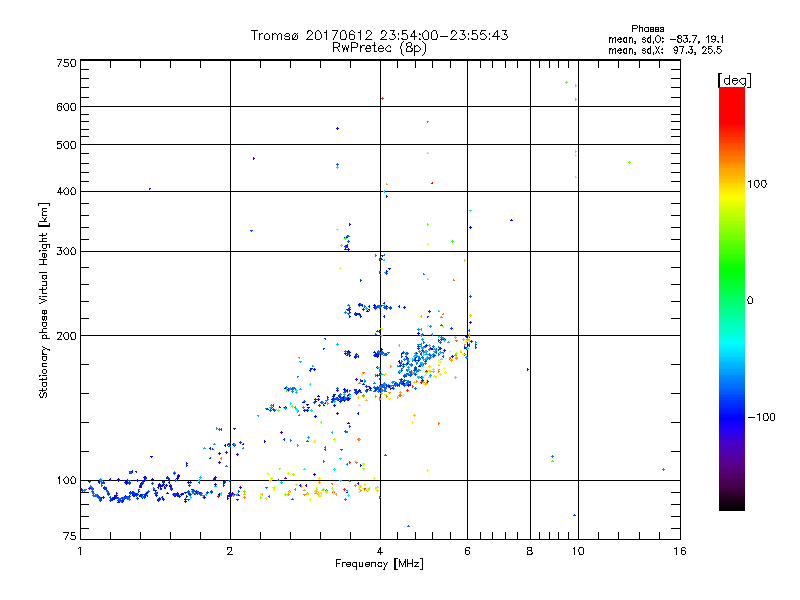Select the RwPretec (8p) subtitle text
800x600 pixels.
click(x=379, y=47)
